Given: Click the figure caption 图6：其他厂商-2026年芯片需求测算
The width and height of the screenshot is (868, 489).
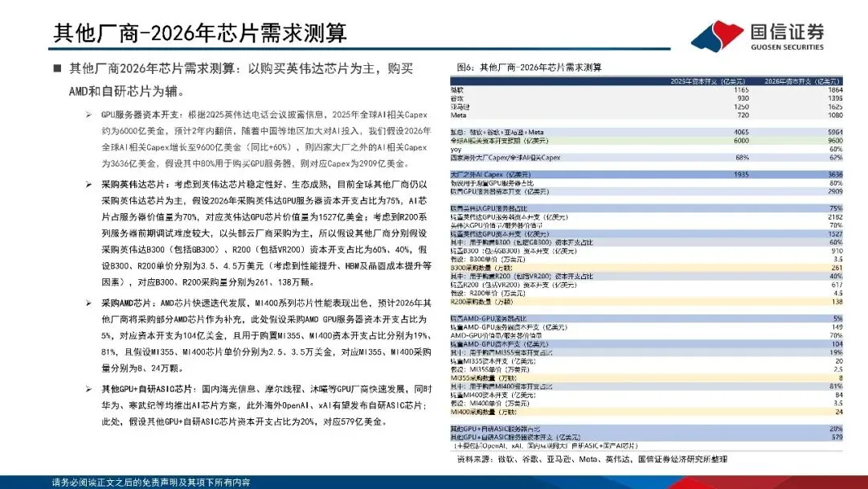Looking at the screenshot, I should point(529,68).
